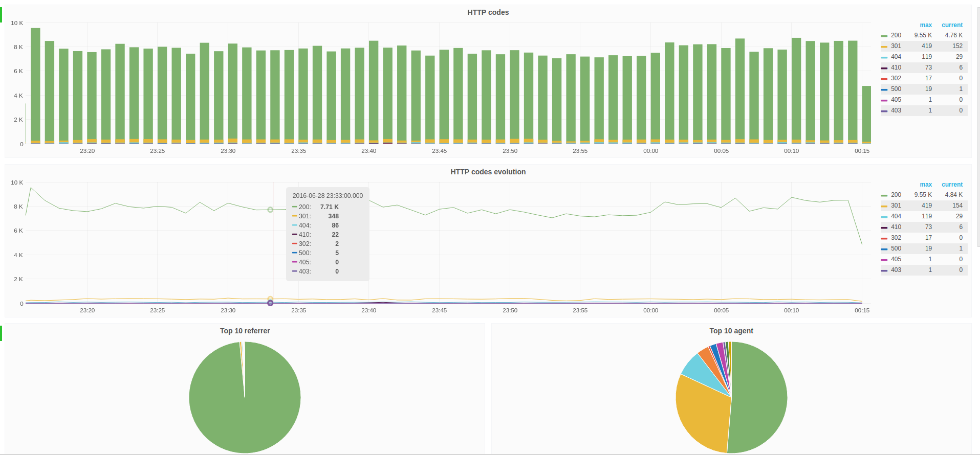980x455 pixels.
Task: Toggle series 500 in HTTP codes evolution legend
Action: (x=896, y=248)
